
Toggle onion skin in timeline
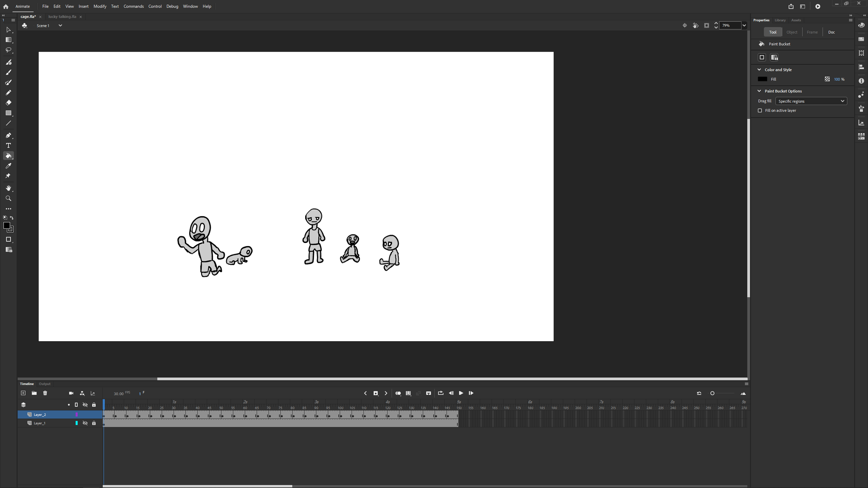398,393
